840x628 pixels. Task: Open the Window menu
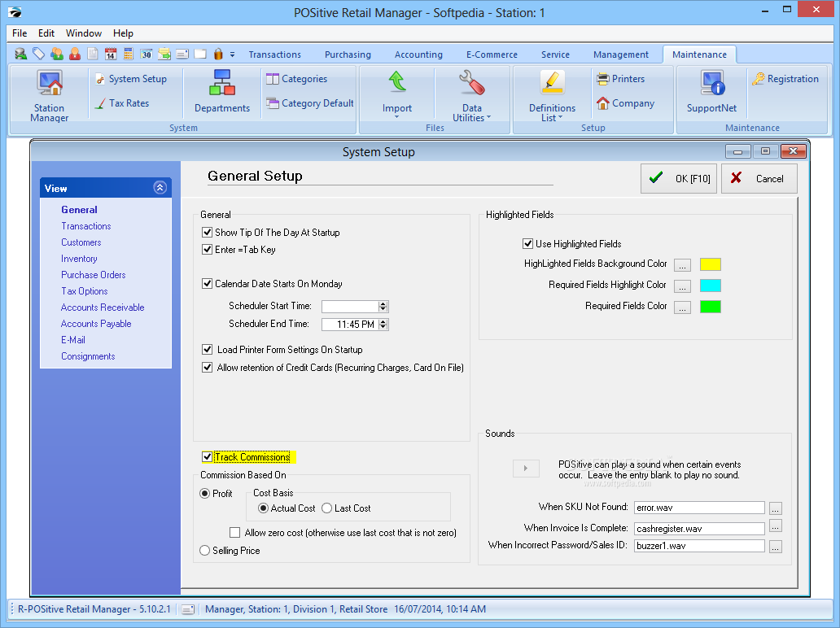(x=84, y=33)
